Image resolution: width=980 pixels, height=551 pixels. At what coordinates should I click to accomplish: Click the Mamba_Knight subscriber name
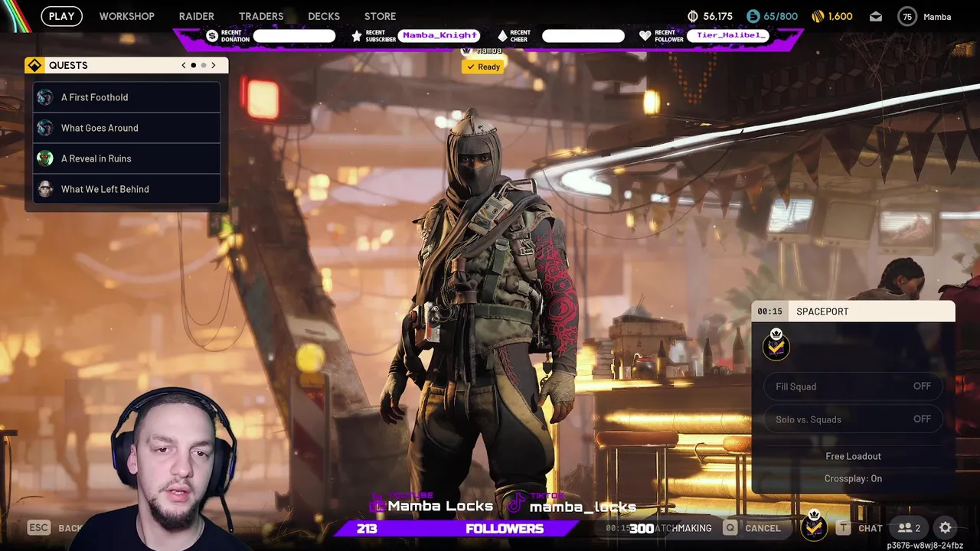439,35
